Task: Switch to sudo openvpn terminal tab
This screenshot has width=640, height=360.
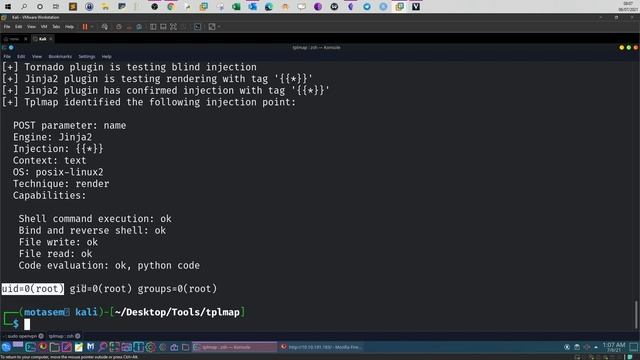Action: 22,336
